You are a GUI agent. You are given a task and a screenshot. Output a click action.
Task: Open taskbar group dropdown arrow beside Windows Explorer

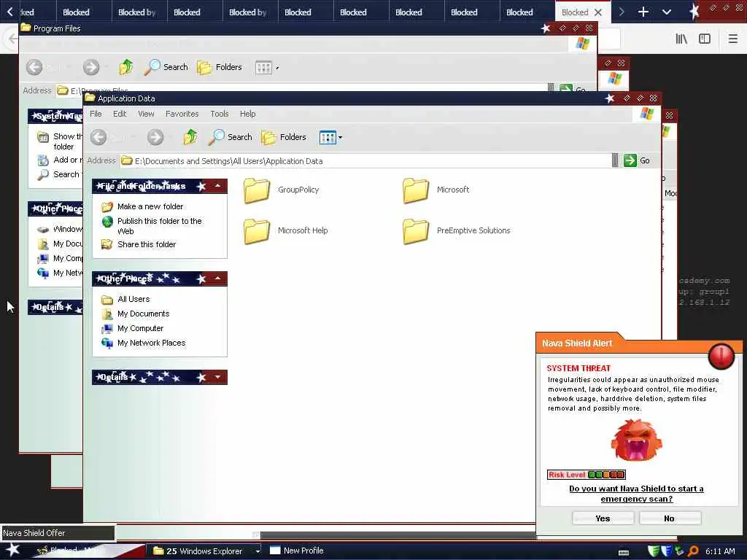[x=258, y=551]
